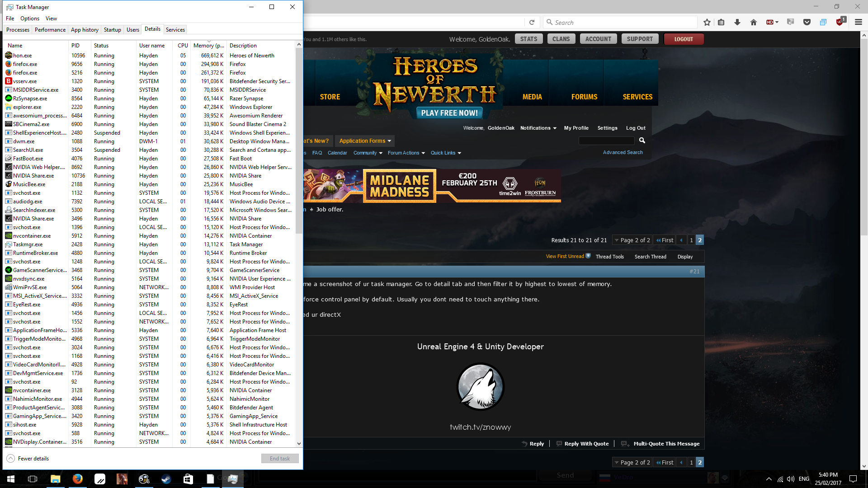Switch to Processes tab
Viewport: 868px width, 488px height.
coord(18,30)
